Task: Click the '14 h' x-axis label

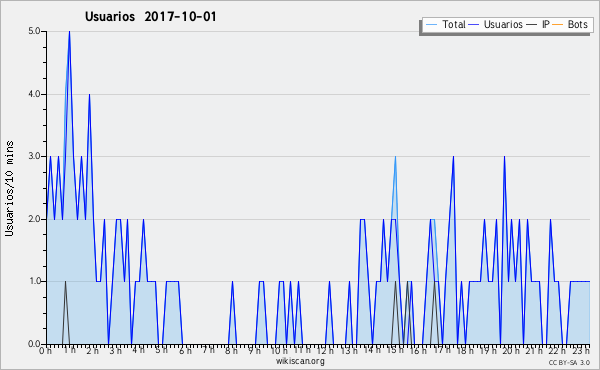Action: click(x=372, y=350)
